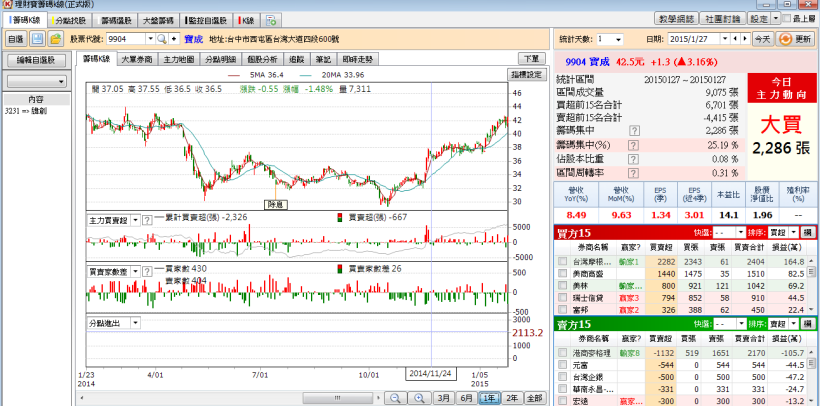Go to the previous date with the left arrow
The height and width of the screenshot is (406, 820).
[x=735, y=39]
